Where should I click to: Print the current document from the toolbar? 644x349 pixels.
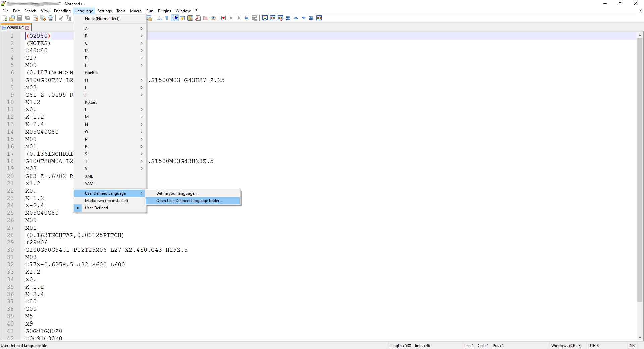coord(50,18)
